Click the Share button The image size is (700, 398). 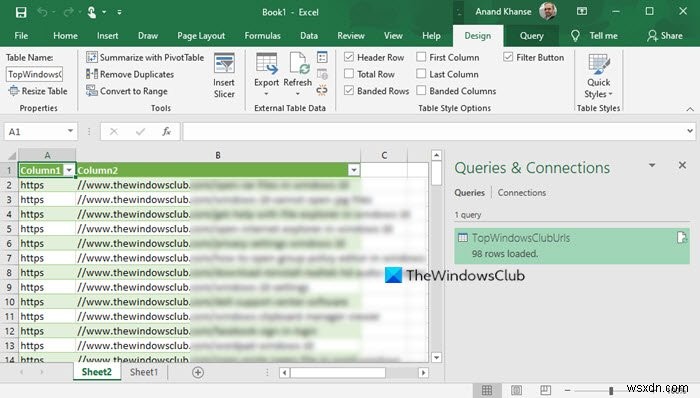[x=665, y=36]
